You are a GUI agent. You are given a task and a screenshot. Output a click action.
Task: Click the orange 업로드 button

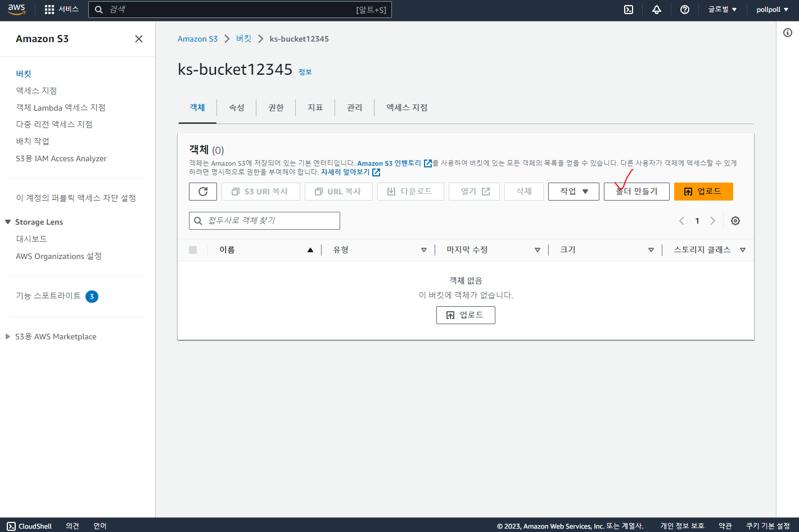(703, 192)
